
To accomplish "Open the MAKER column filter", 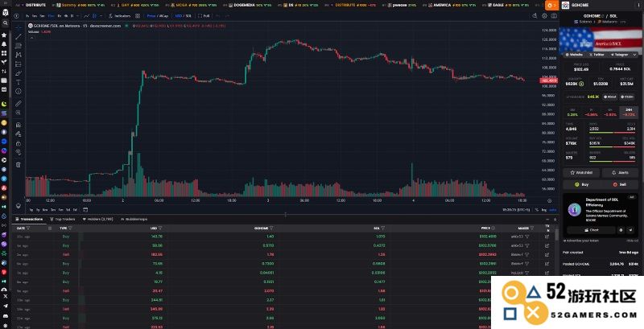I will (x=532, y=228).
